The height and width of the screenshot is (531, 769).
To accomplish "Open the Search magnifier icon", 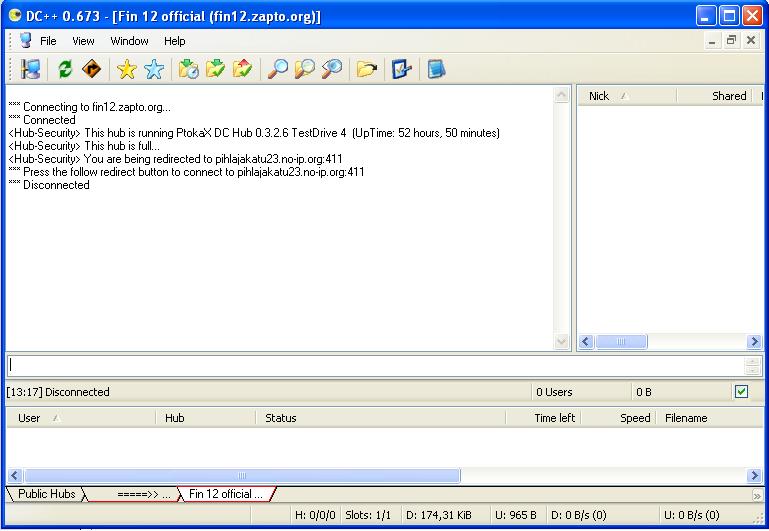I will click(x=277, y=69).
